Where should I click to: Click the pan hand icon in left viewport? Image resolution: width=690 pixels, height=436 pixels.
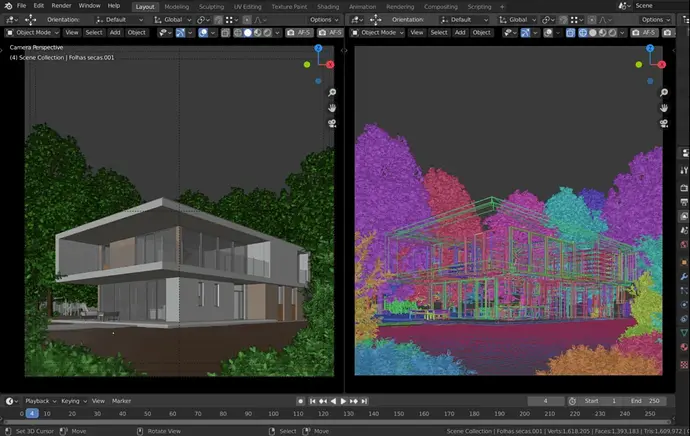pyautogui.click(x=332, y=108)
